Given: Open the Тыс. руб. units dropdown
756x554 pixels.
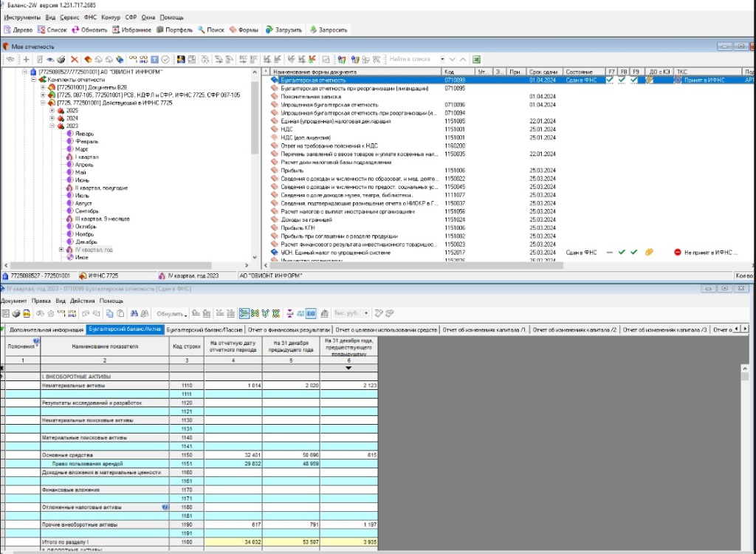Looking at the screenshot, I should coord(366,313).
